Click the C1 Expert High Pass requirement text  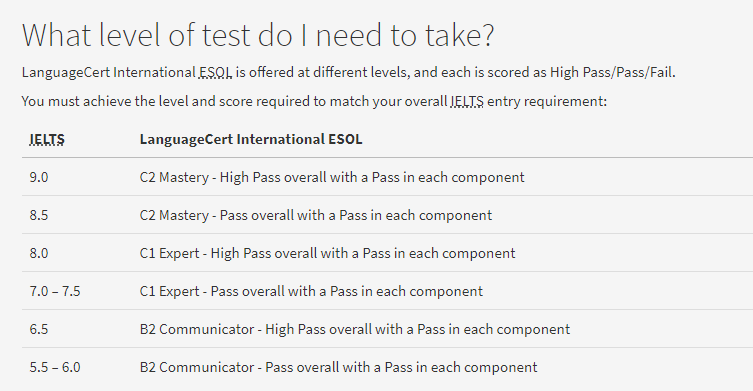[x=328, y=253]
